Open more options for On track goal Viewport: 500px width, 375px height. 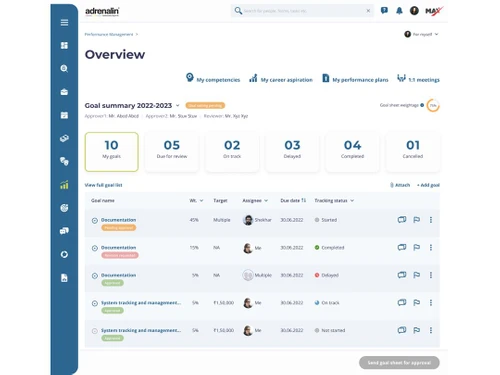tap(431, 302)
